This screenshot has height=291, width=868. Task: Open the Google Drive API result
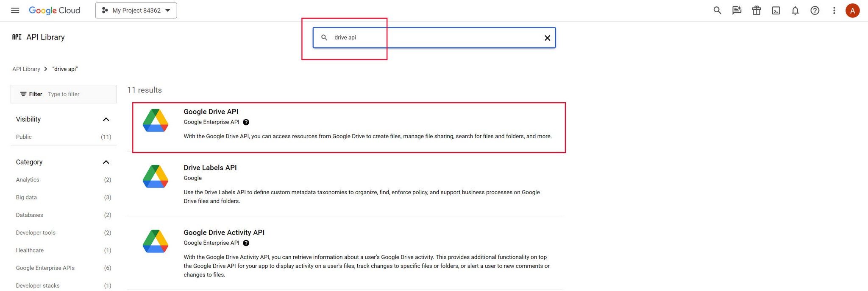coord(211,112)
